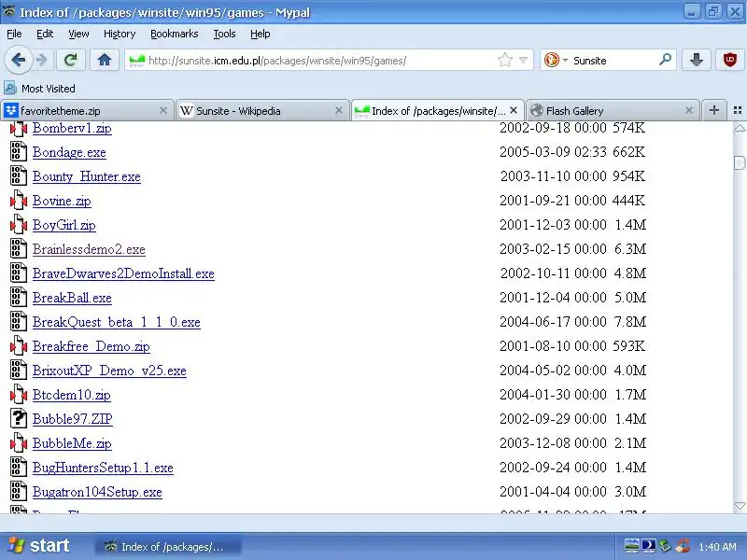Click the forward navigation arrow
747x560 pixels.
coord(42,60)
